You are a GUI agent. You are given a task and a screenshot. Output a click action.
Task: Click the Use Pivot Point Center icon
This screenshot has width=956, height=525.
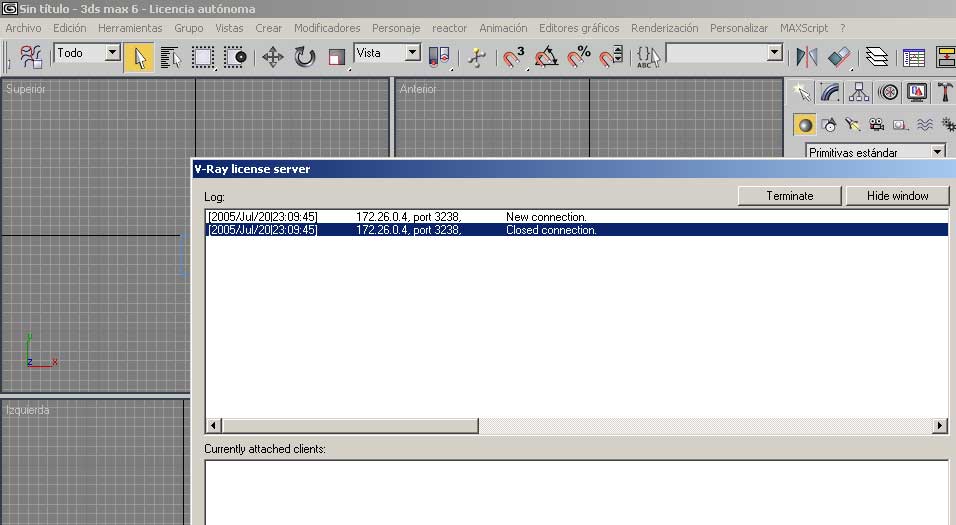(x=440, y=58)
